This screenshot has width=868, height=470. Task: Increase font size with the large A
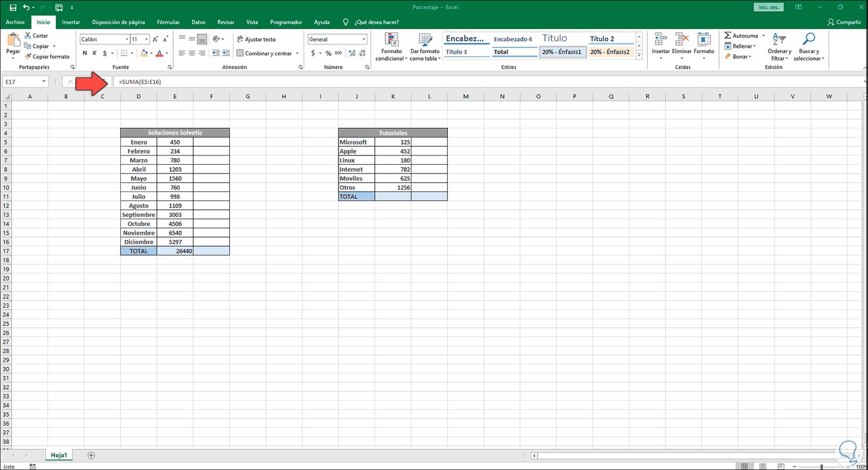(x=155, y=39)
